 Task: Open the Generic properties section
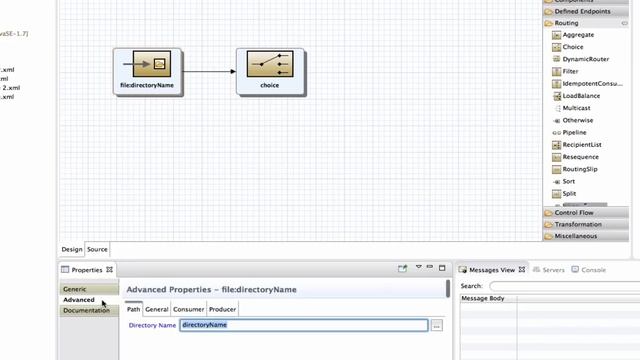(89, 289)
